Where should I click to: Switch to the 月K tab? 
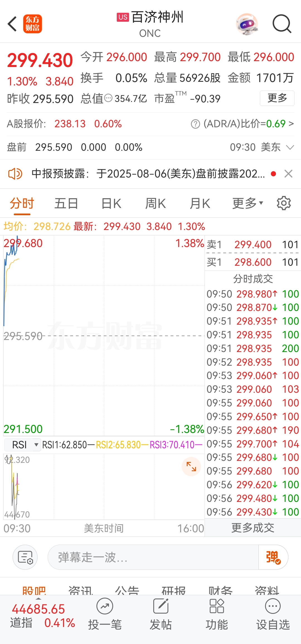click(200, 203)
